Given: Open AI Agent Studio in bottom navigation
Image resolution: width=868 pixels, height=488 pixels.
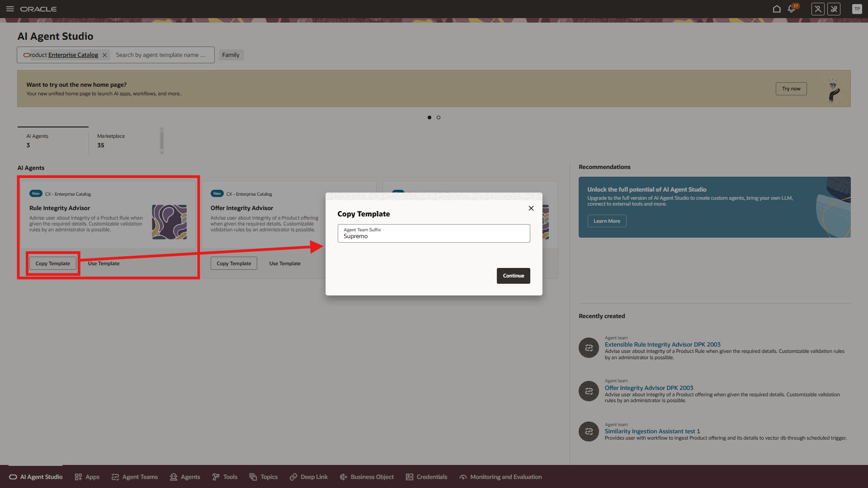Looking at the screenshot, I should (36, 477).
